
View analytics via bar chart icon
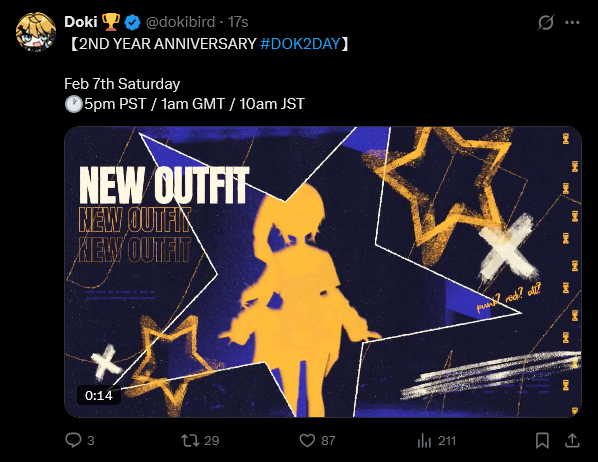point(424,441)
